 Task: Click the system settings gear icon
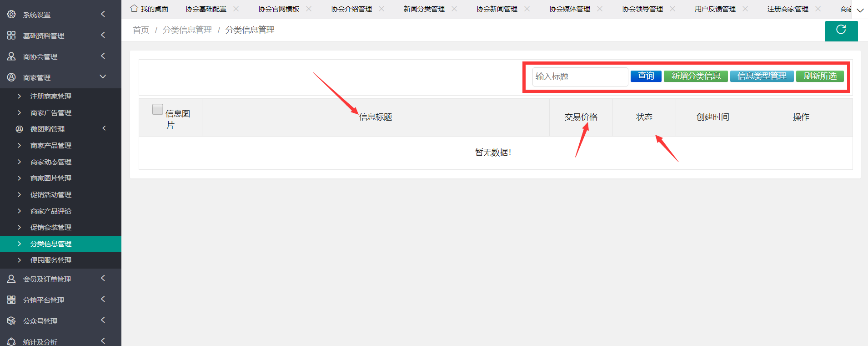(11, 15)
